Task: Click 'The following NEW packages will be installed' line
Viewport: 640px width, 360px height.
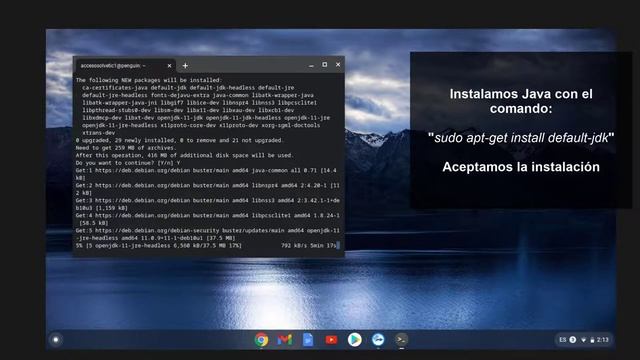Action: click(149, 80)
